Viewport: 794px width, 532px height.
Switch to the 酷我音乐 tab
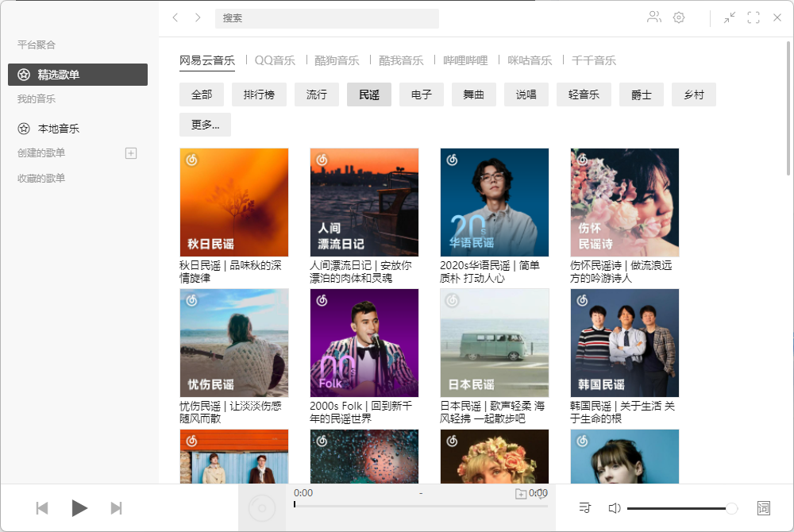coord(401,60)
